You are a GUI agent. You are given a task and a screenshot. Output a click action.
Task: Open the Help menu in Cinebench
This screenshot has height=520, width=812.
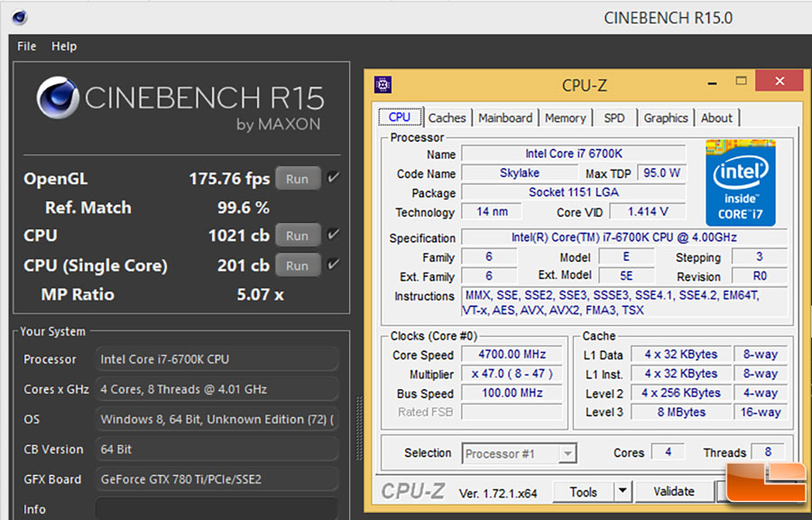(64, 46)
